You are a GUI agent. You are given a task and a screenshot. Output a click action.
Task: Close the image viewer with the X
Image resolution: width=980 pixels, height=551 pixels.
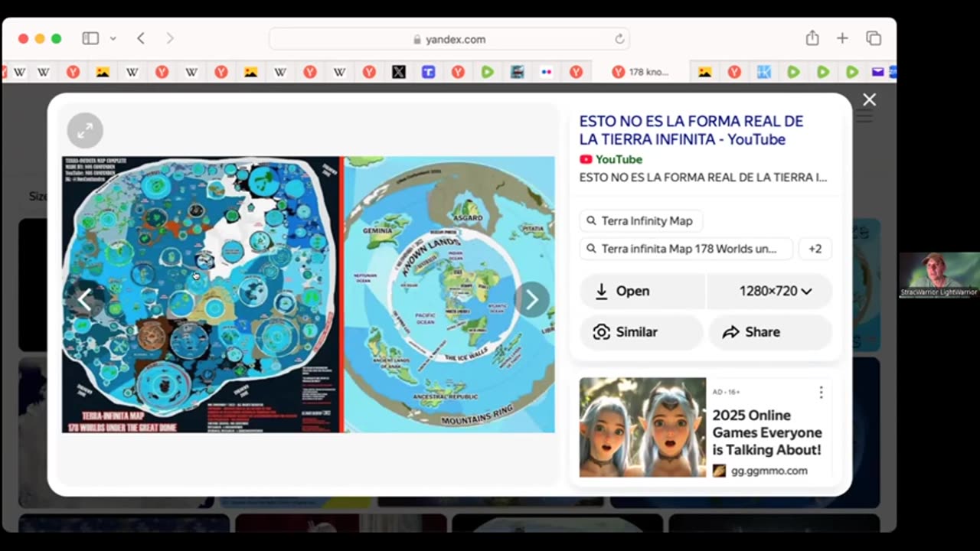tap(869, 99)
